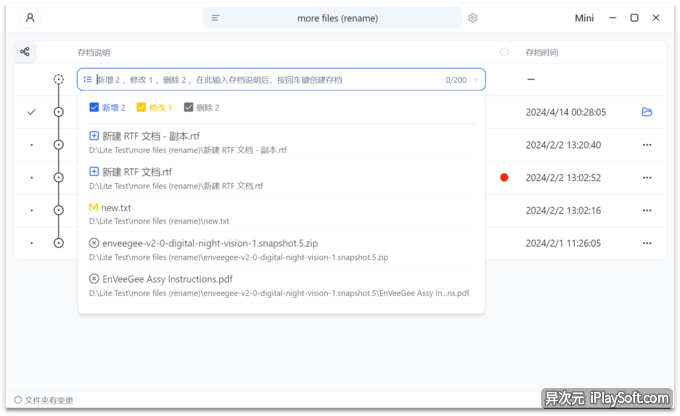Open the more menu for the 2024/2/1 snapshot
This screenshot has width=680, height=416.
[x=647, y=243]
